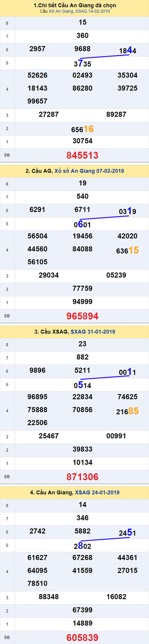The height and width of the screenshot is (644, 149).
Task: Click the special prize number 605839
Action: 82,637
